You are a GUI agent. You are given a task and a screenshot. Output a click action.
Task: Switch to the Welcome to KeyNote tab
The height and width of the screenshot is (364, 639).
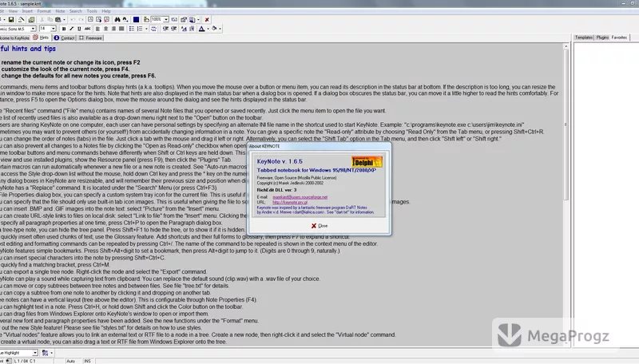[15, 38]
